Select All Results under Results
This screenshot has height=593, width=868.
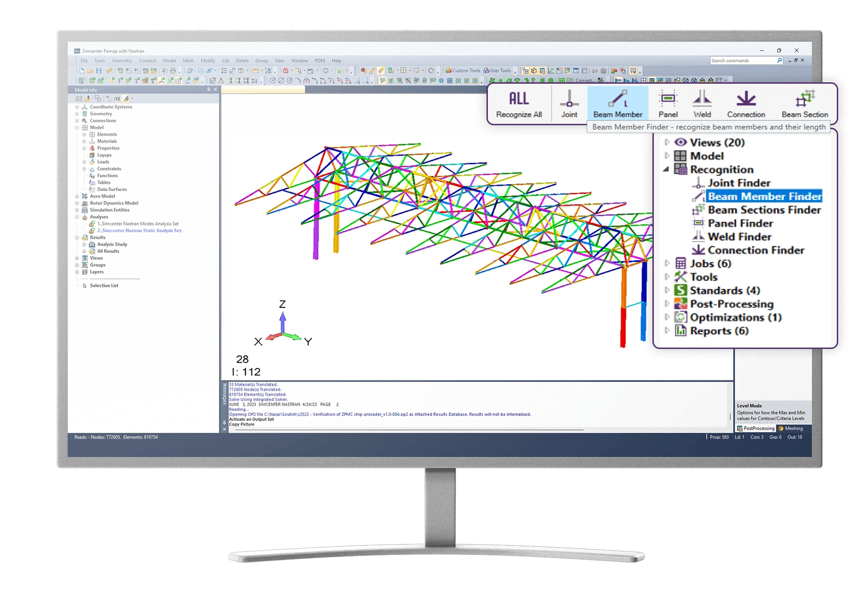[108, 252]
